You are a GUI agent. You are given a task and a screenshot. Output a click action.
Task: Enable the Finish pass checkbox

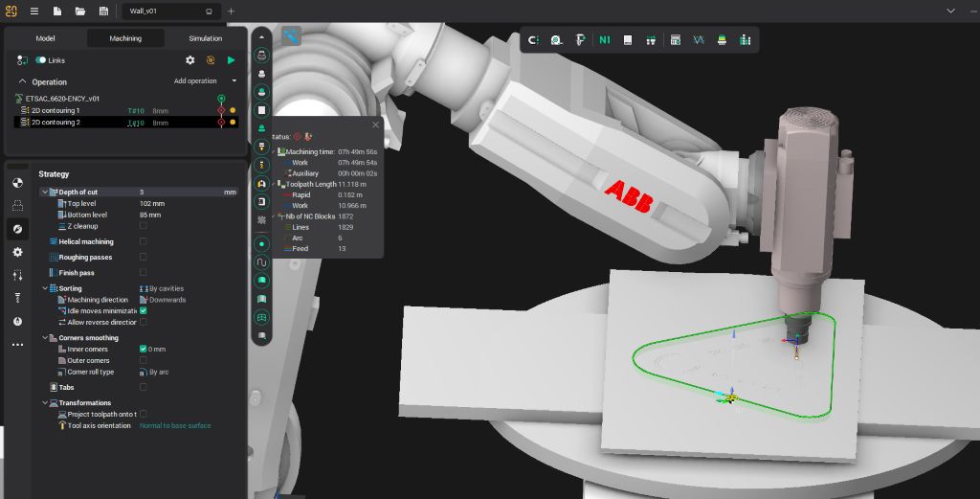(x=144, y=273)
